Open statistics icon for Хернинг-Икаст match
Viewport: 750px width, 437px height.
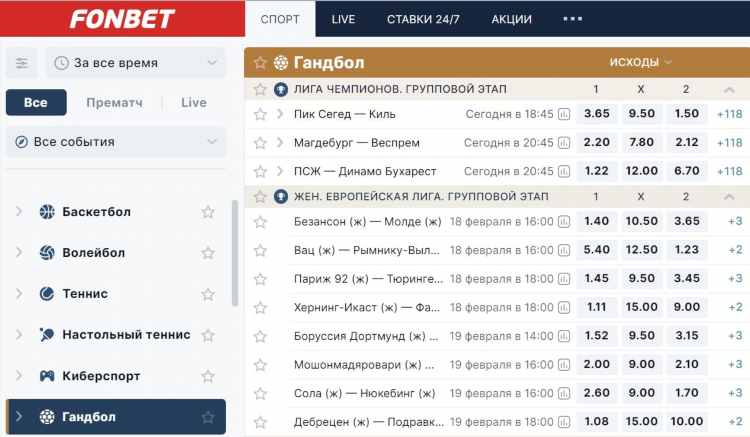564,308
